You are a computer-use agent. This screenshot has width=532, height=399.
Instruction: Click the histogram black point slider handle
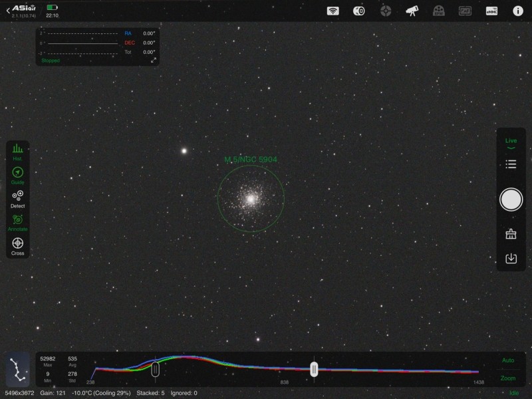pos(155,368)
